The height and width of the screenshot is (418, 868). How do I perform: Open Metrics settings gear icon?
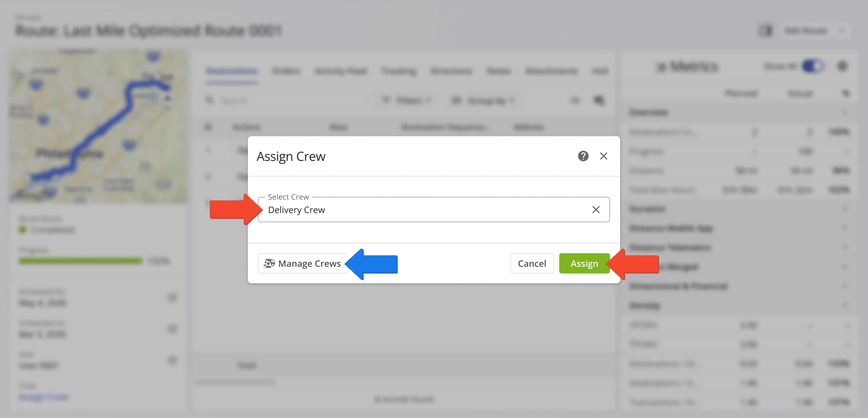(842, 66)
